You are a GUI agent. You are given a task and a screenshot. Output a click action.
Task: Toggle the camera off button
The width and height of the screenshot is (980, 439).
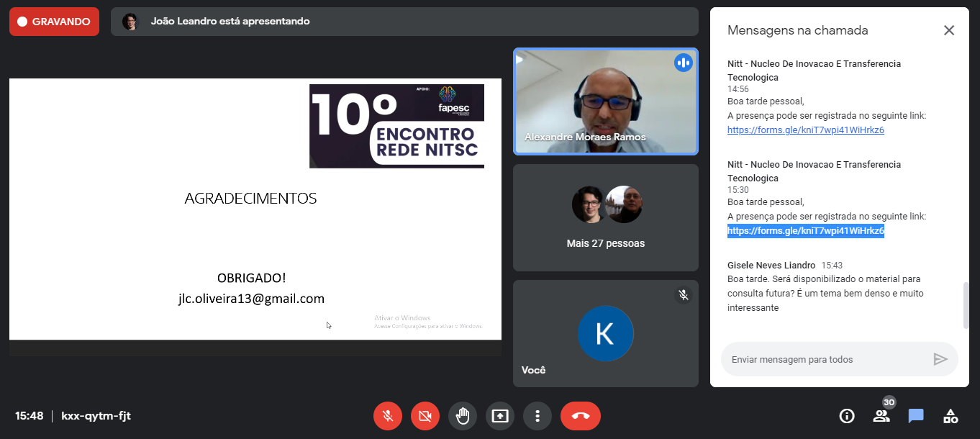click(425, 416)
